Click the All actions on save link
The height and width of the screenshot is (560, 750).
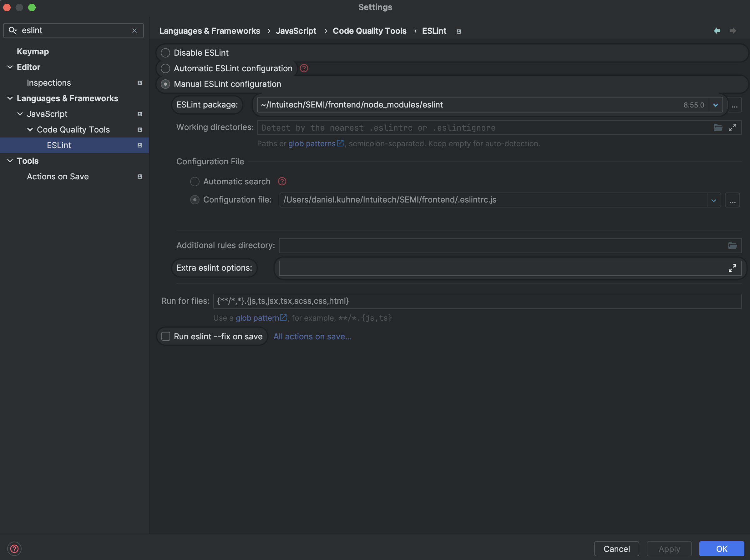[x=312, y=336]
